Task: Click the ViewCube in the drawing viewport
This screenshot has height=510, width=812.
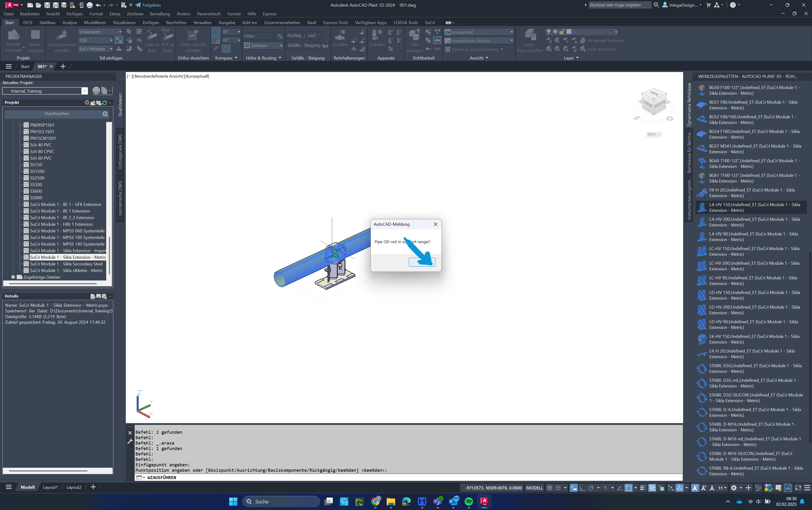Action: pyautogui.click(x=654, y=102)
